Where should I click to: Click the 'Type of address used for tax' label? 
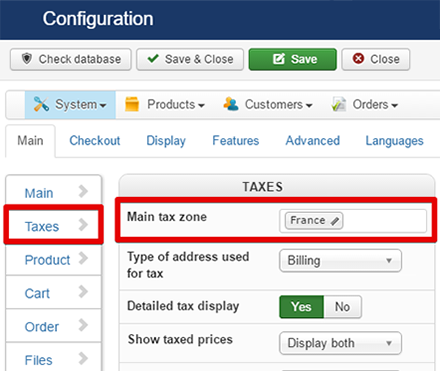click(x=188, y=265)
